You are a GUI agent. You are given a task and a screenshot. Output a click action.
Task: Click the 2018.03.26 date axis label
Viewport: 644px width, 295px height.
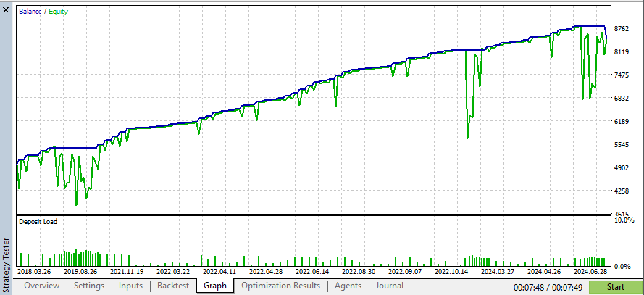click(33, 272)
